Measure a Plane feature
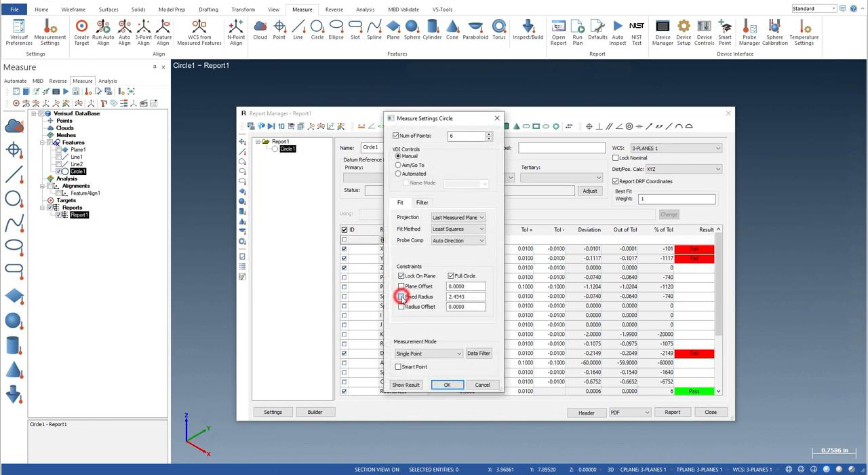868x475 pixels. click(393, 30)
